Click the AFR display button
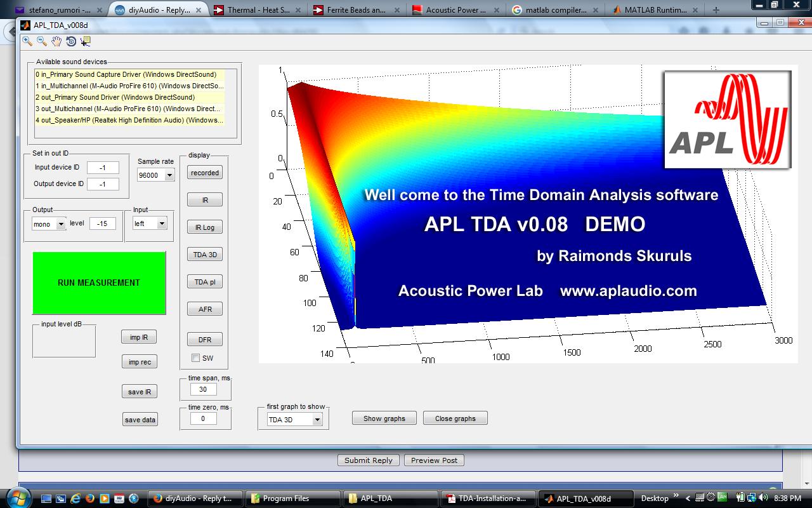The height and width of the screenshot is (508, 812). tap(205, 309)
